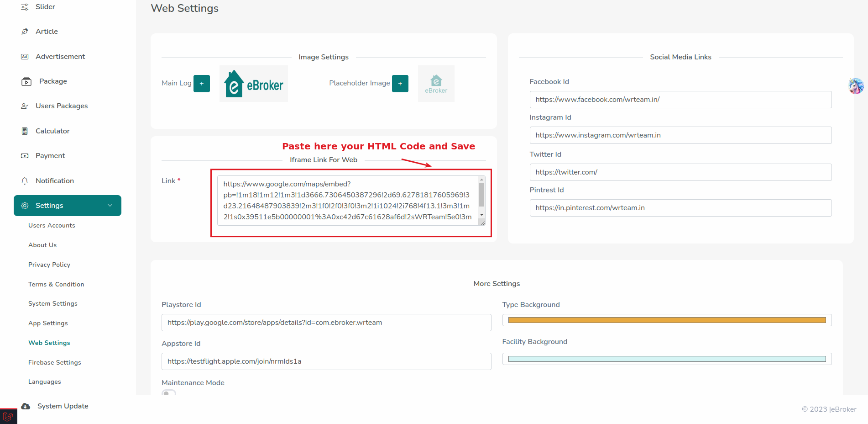Open the Calculator menu item
Viewport: 868px width, 424px height.
click(x=52, y=131)
